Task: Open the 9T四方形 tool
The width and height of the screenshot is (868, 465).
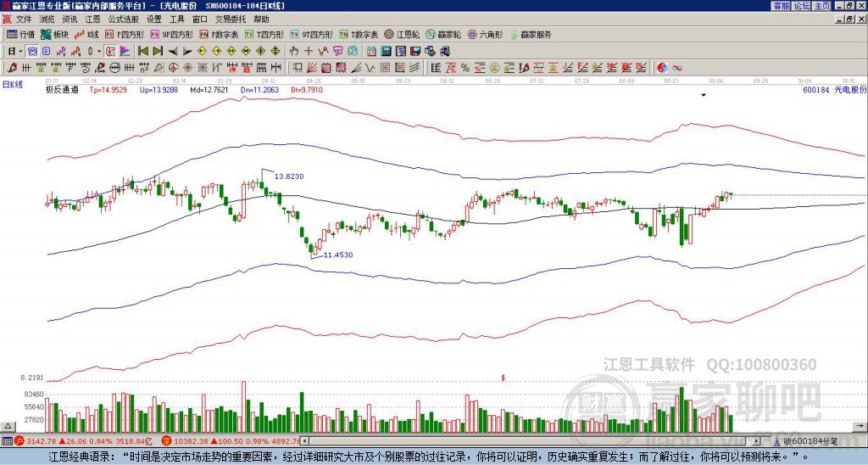Action: [x=311, y=34]
